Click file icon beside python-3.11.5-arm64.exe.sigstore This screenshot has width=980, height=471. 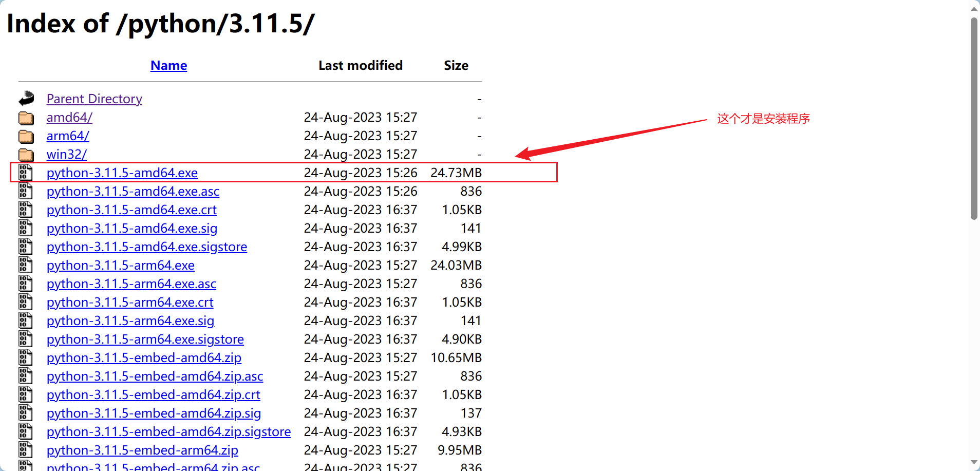click(26, 339)
